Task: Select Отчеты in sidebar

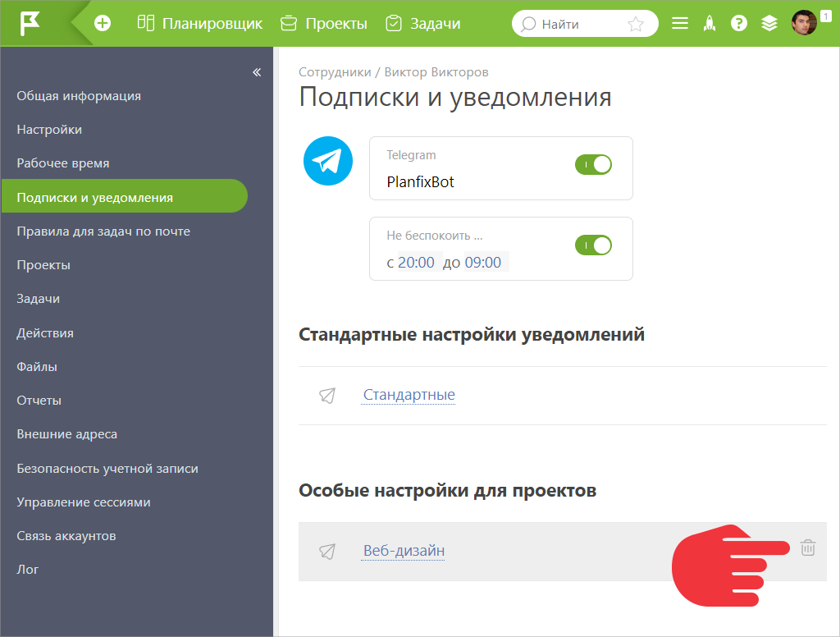Action: coord(39,401)
